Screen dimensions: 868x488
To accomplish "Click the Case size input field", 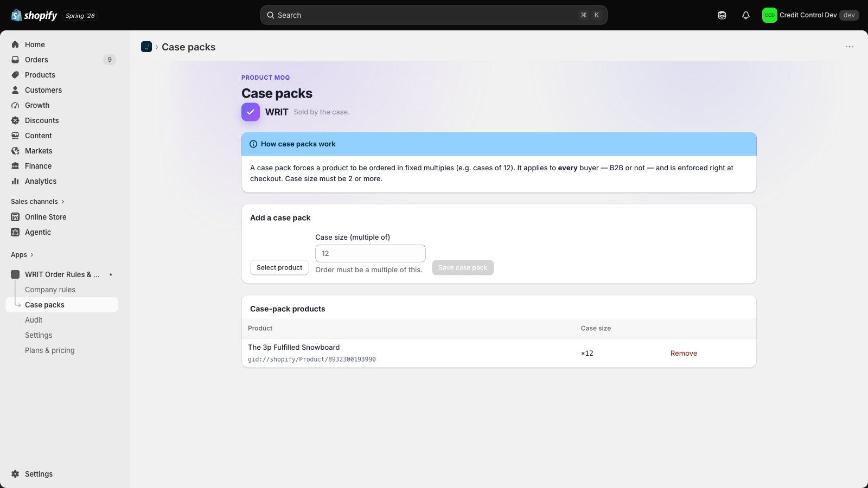I will (x=371, y=253).
